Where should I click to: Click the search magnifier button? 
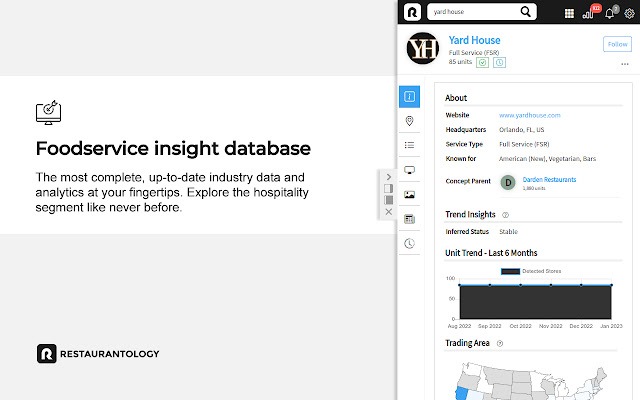click(526, 12)
